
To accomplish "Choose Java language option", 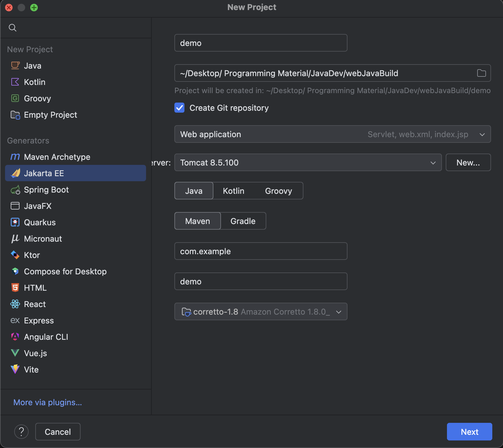I will point(194,191).
